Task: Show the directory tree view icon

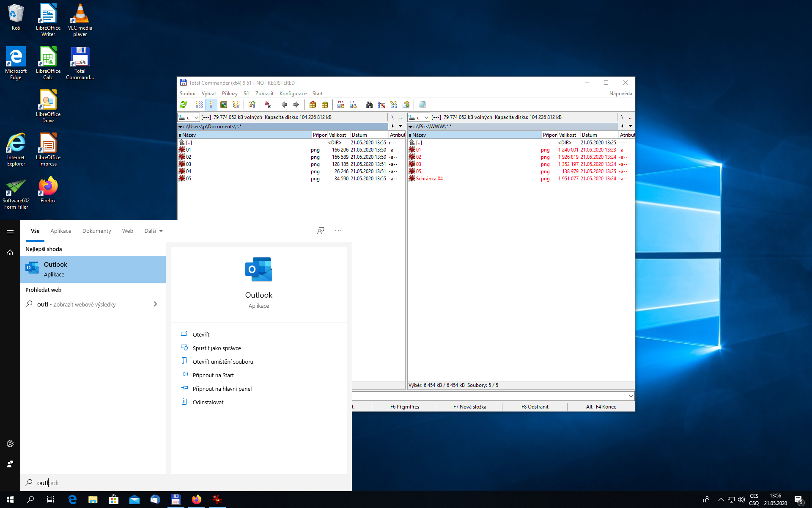Action: tap(236, 105)
